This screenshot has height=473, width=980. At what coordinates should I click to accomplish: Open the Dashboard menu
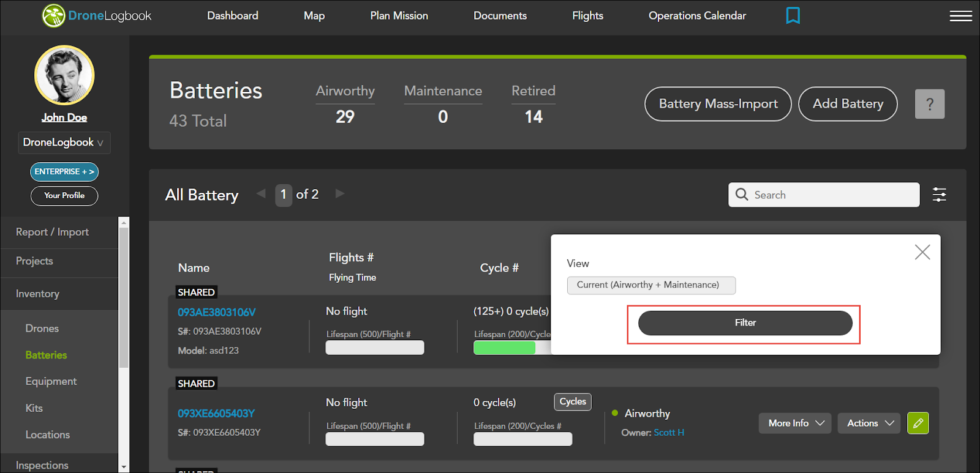(x=233, y=16)
